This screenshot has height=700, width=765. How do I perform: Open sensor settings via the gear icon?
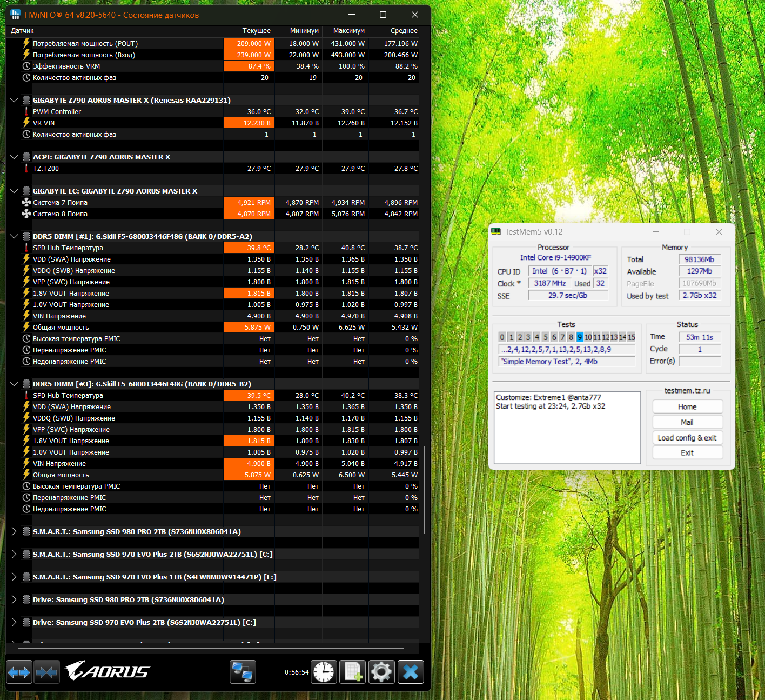[381, 672]
